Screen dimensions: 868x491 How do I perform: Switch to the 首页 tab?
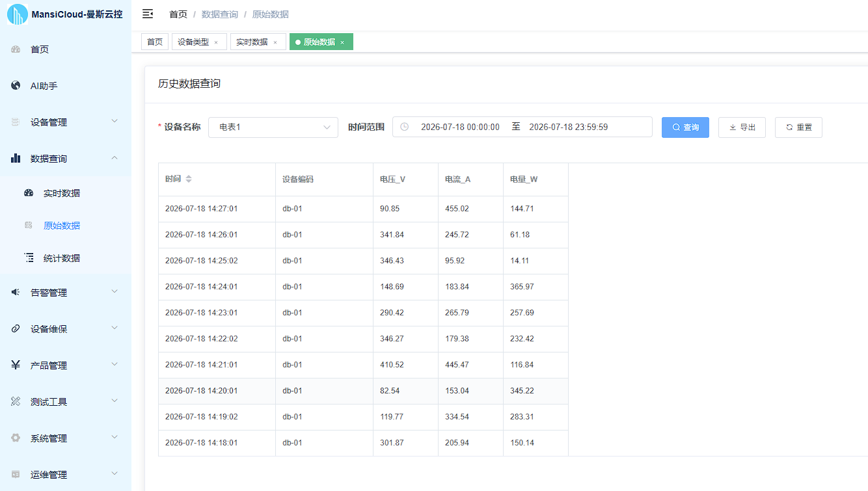155,42
